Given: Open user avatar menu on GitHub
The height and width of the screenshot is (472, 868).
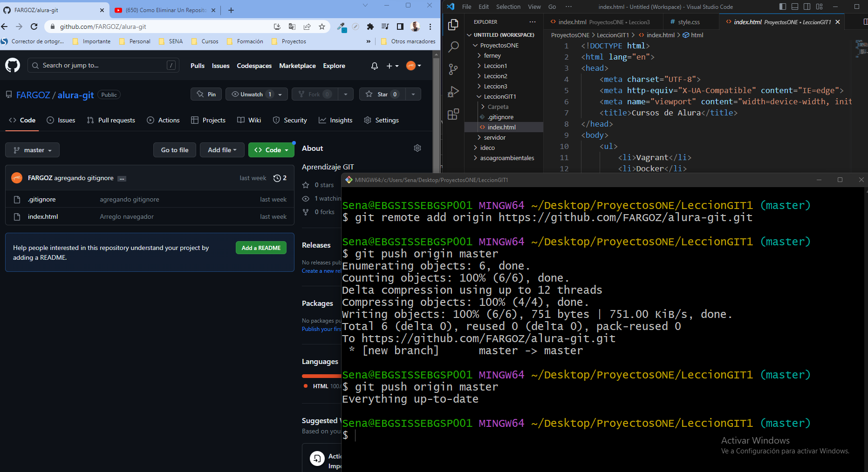Looking at the screenshot, I should click(413, 66).
